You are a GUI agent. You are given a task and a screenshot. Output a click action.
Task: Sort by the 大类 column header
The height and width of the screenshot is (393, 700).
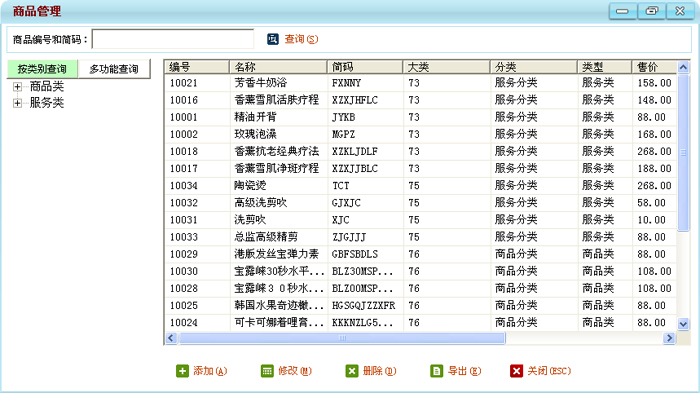click(446, 67)
